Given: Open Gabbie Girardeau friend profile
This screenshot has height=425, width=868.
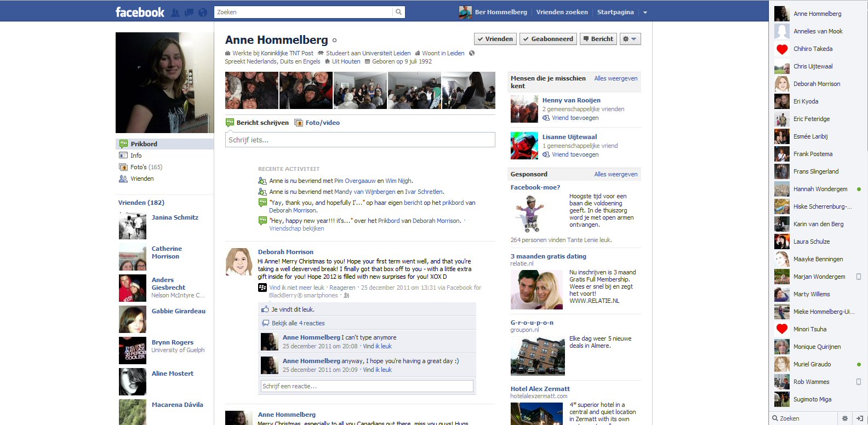Looking at the screenshot, I should tap(179, 311).
